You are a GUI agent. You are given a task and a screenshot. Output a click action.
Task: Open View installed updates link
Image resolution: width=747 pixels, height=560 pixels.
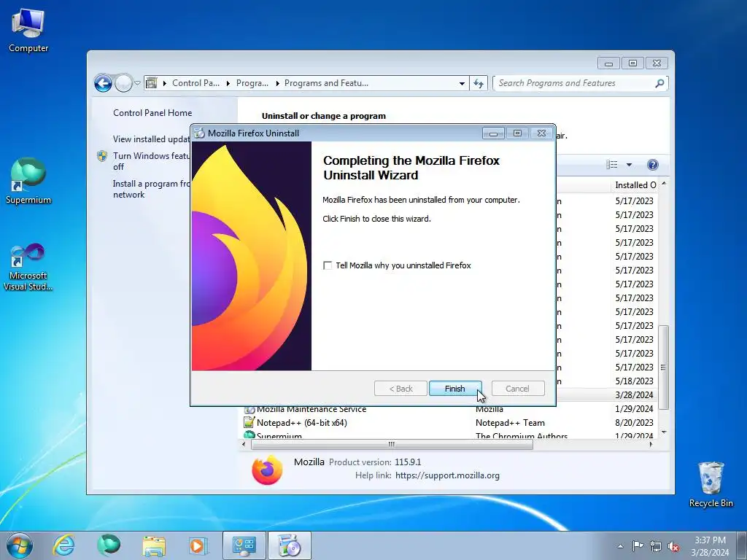coord(151,139)
